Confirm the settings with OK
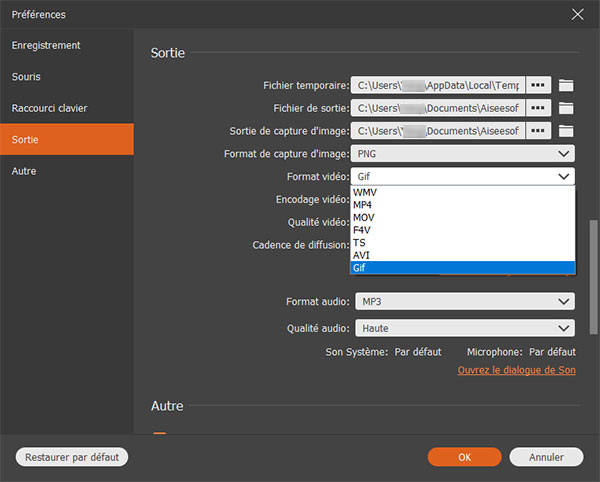The width and height of the screenshot is (600, 482). pos(464,457)
